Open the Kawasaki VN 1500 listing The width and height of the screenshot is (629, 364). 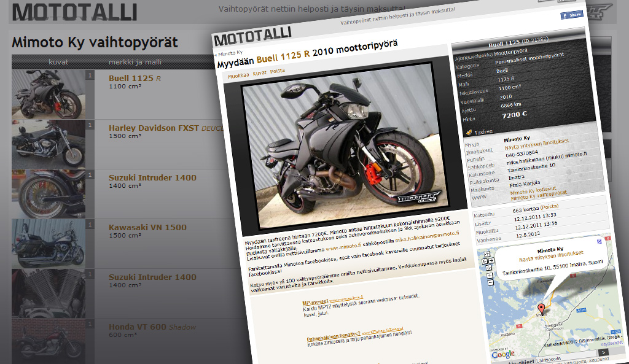[147, 228]
